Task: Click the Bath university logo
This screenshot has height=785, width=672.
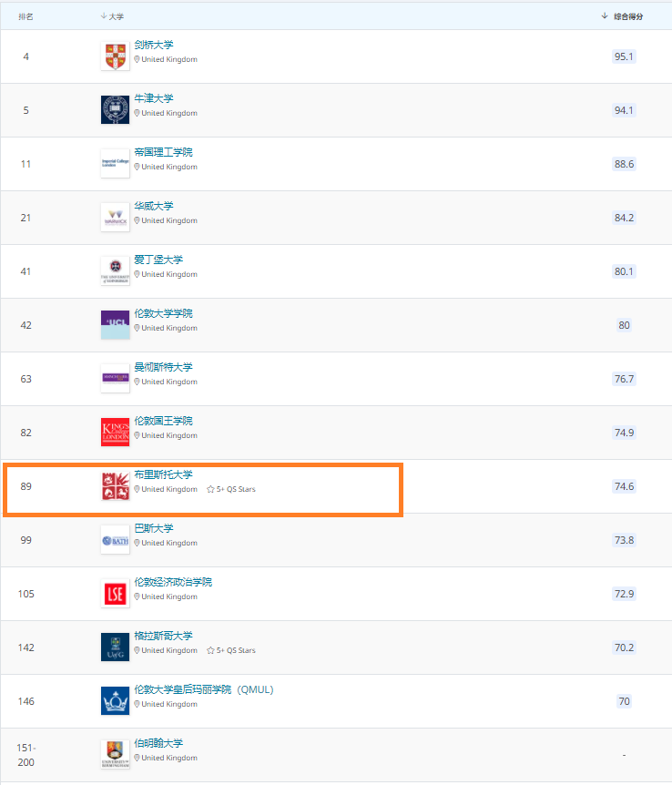Action: pos(115,540)
